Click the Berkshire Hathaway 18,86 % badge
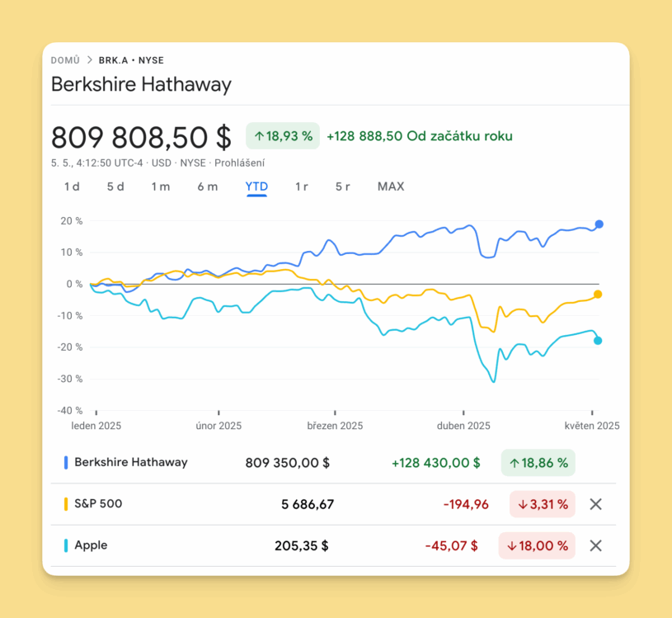The width and height of the screenshot is (672, 618). coord(538,463)
